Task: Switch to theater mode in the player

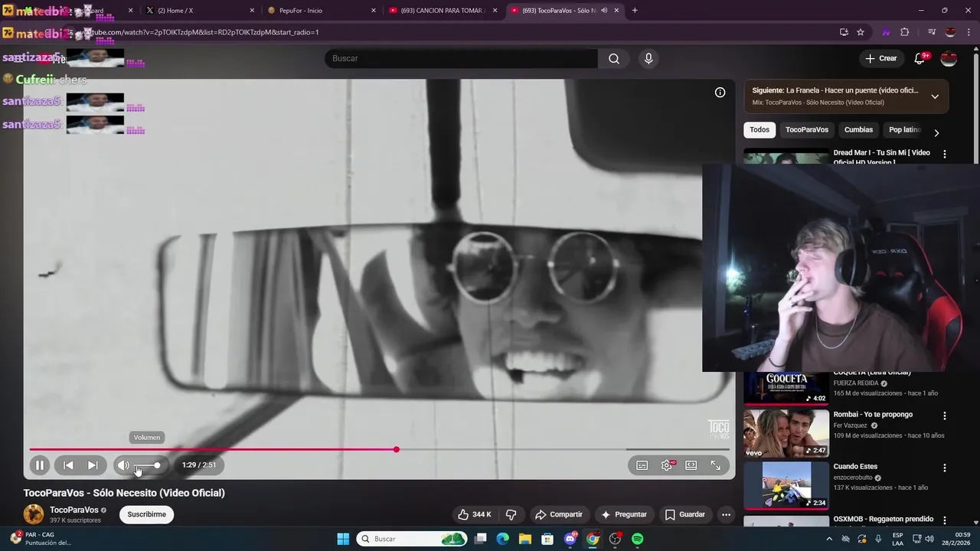Action: click(x=691, y=465)
